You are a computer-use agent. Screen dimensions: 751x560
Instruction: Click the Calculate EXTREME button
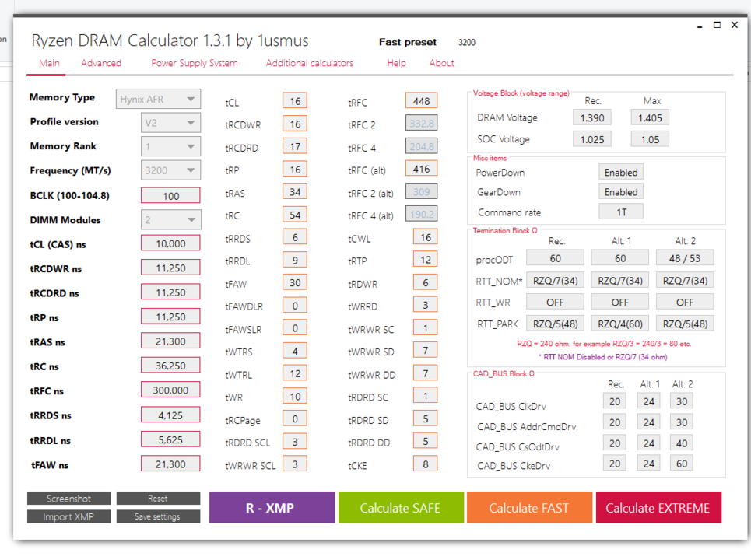(658, 507)
